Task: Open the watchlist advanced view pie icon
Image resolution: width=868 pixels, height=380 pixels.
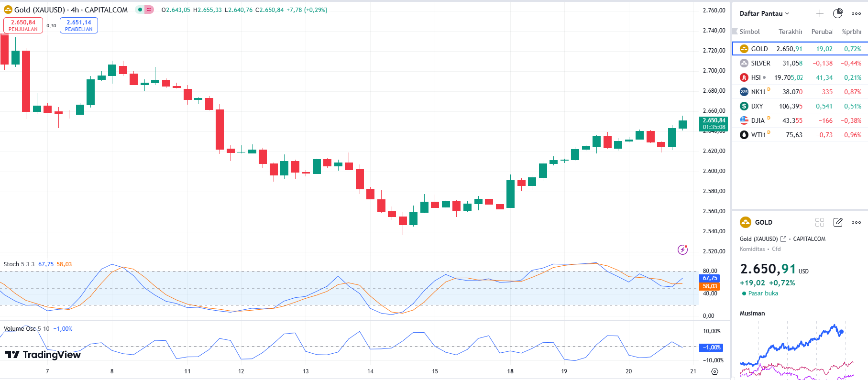Action: (838, 13)
